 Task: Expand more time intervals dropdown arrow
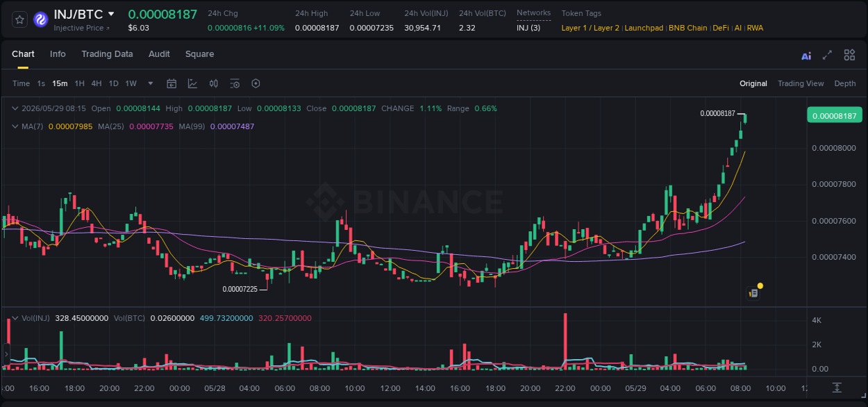pyautogui.click(x=151, y=83)
